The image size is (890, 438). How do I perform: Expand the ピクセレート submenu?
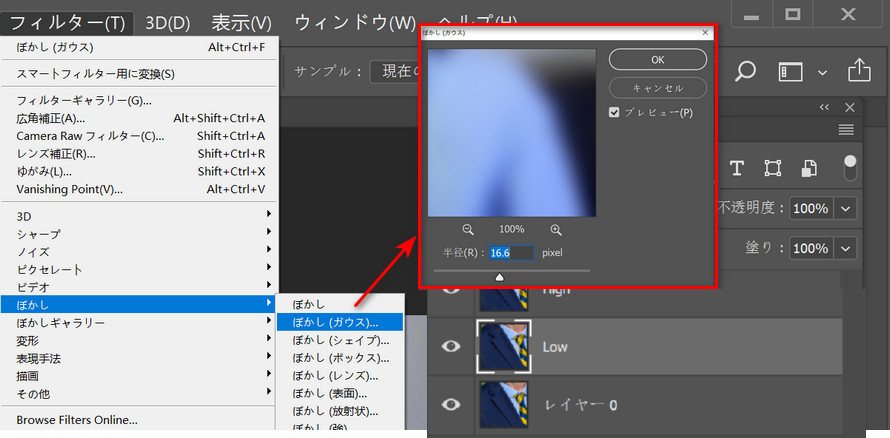140,269
